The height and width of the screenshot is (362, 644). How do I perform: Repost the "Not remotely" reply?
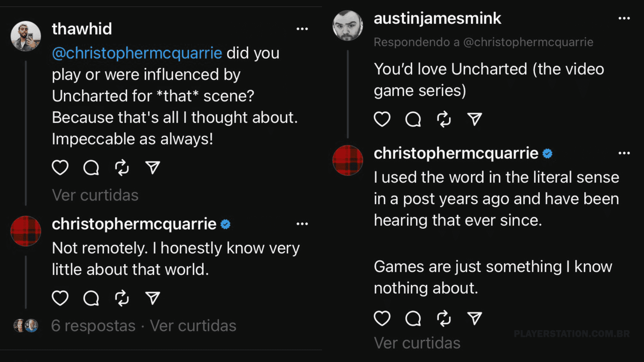pyautogui.click(x=122, y=298)
